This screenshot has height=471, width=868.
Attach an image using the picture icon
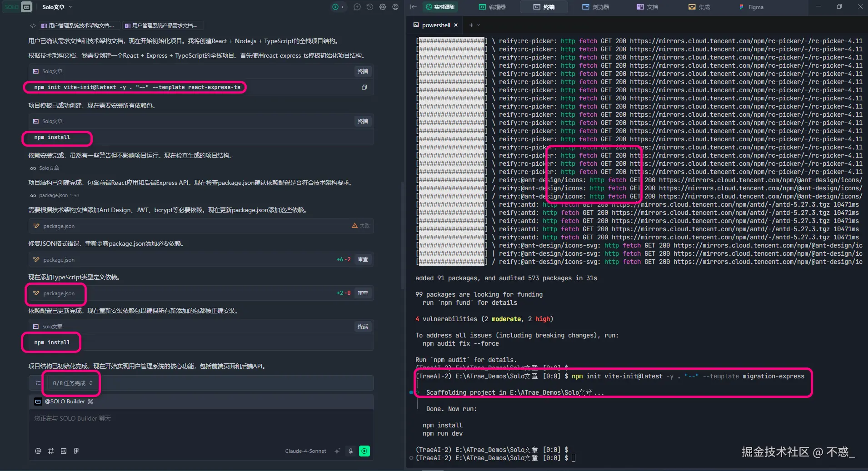[x=64, y=451]
